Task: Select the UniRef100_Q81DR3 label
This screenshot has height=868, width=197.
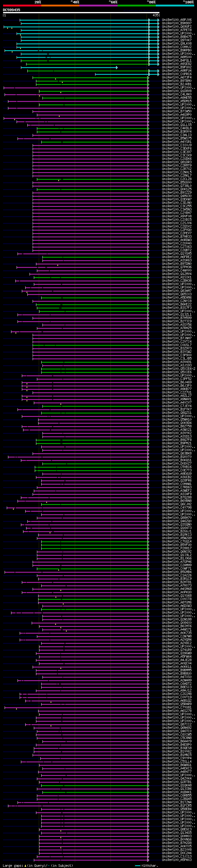Action: 176,162
